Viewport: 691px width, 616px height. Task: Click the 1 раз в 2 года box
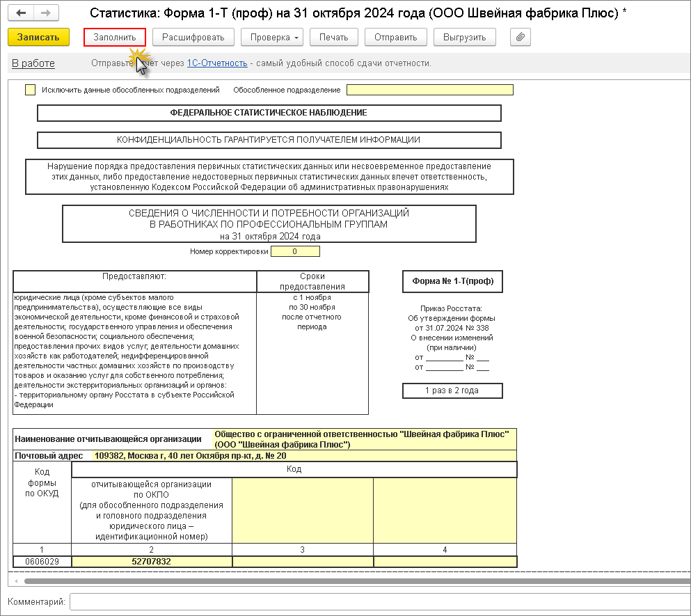point(452,390)
